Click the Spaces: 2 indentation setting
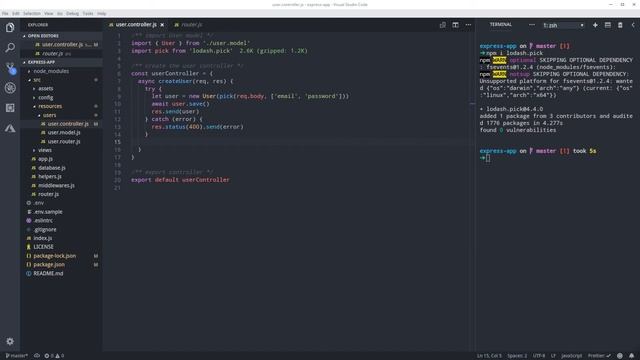The image size is (640, 360). (x=517, y=356)
